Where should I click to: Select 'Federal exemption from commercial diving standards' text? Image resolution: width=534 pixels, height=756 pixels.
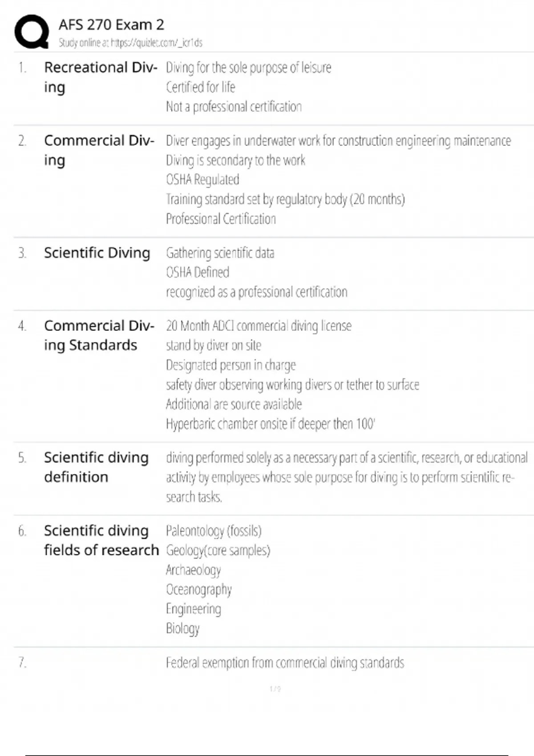pos(285,663)
